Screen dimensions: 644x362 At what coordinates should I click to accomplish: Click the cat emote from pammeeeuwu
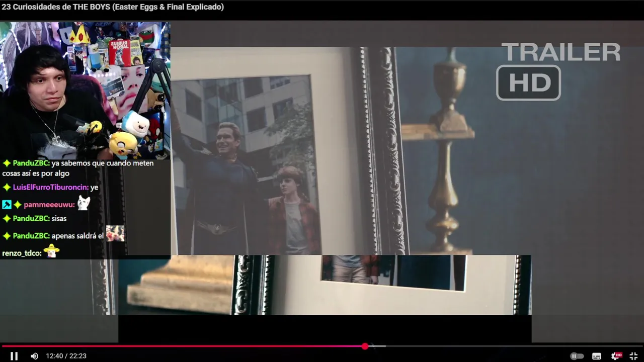84,203
